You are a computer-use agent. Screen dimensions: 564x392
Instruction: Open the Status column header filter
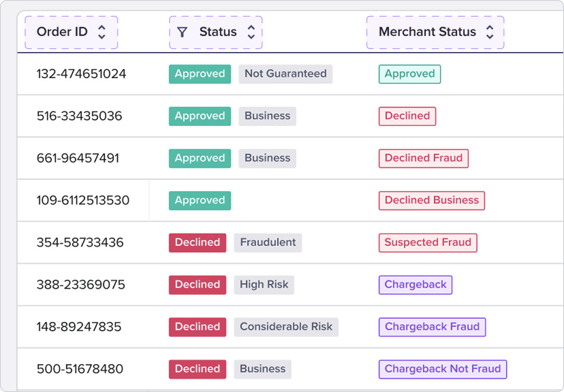216,32
